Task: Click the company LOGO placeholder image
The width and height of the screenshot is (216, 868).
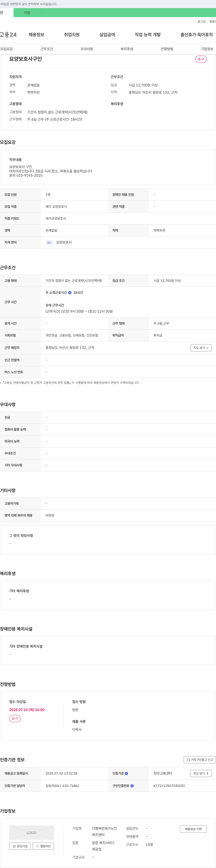Action: [x=31, y=832]
